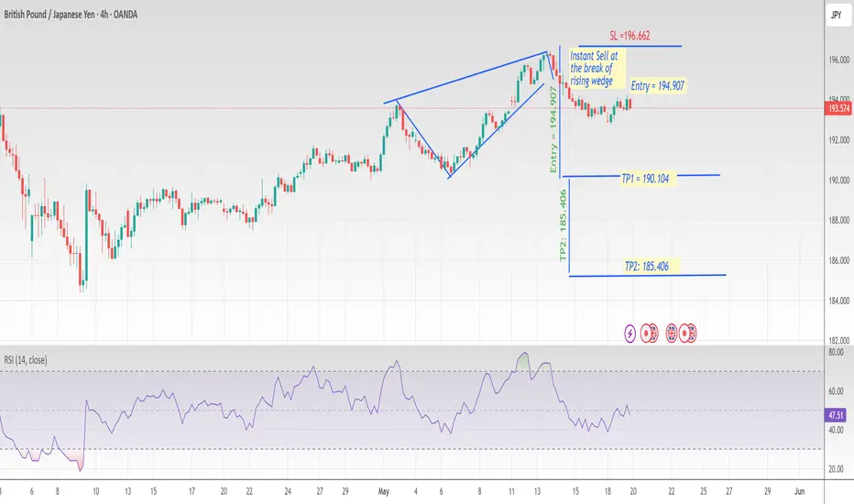Click the 182.000 price axis label
The image size is (854, 504).
pyautogui.click(x=838, y=341)
